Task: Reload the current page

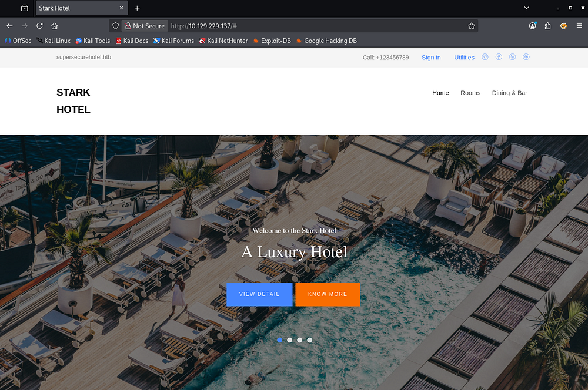Action: click(x=39, y=26)
